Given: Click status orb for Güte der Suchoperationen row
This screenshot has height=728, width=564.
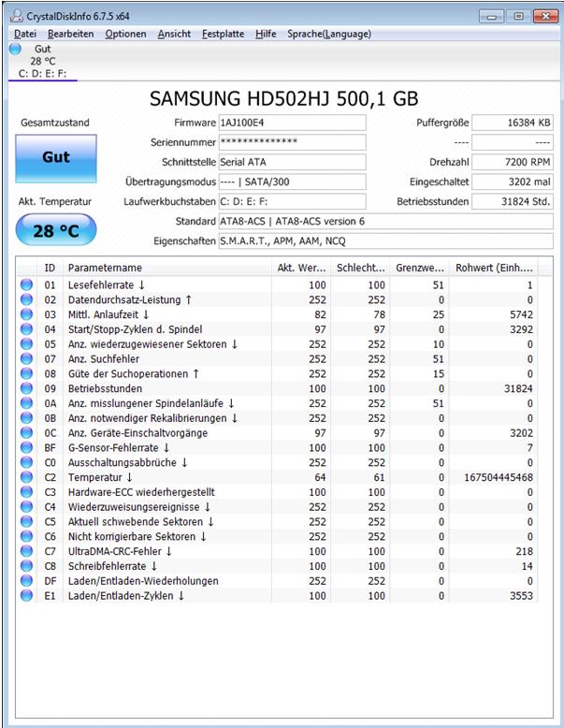Looking at the screenshot, I should coord(26,373).
